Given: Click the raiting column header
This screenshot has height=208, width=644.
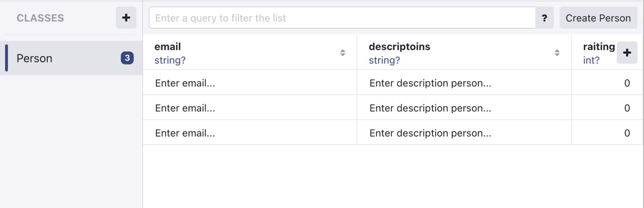Looking at the screenshot, I should [598, 47].
